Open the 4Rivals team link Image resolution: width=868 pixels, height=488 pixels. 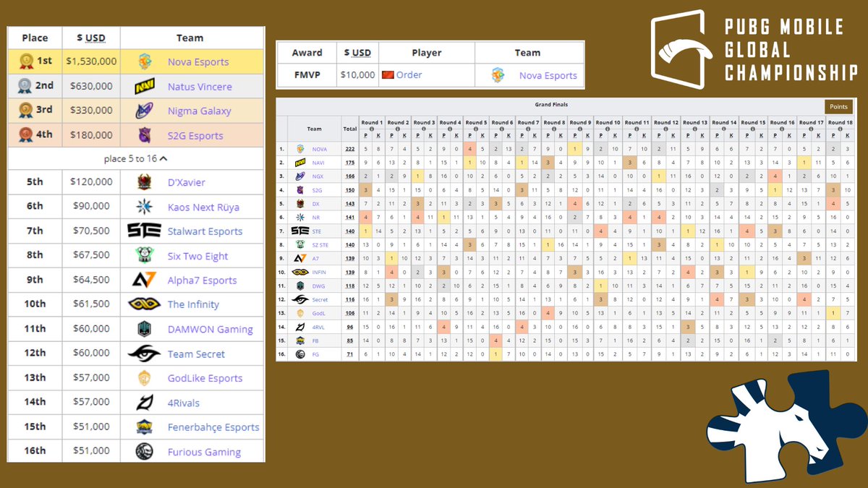tap(184, 403)
